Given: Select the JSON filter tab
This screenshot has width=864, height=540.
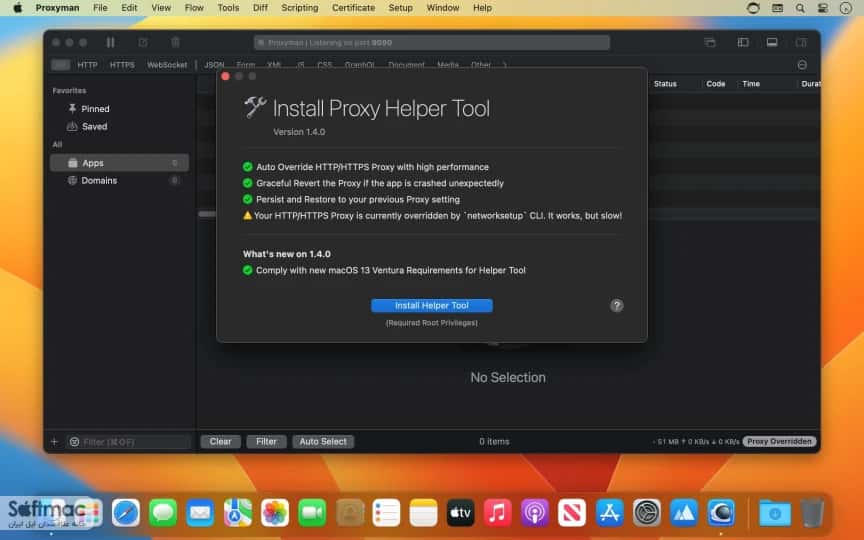Looking at the screenshot, I should [214, 65].
